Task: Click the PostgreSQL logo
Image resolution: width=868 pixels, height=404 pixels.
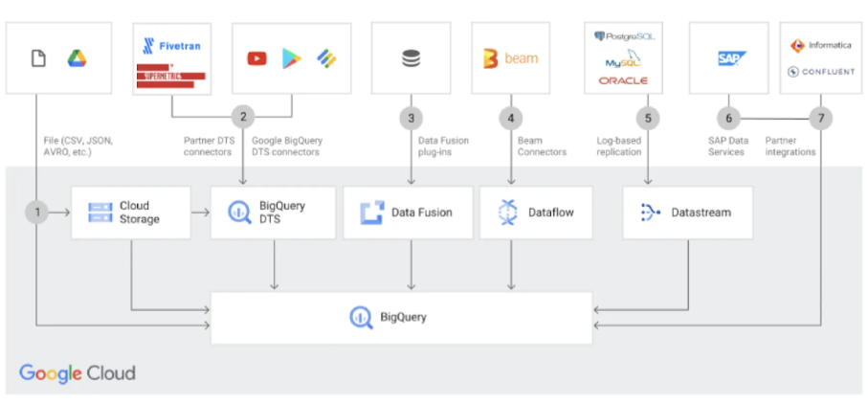Action: [624, 36]
